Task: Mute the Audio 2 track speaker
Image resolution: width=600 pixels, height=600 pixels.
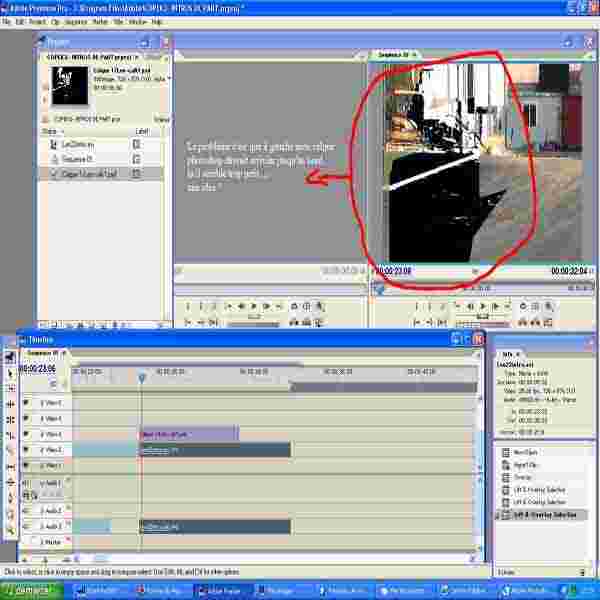Action: click(26, 510)
